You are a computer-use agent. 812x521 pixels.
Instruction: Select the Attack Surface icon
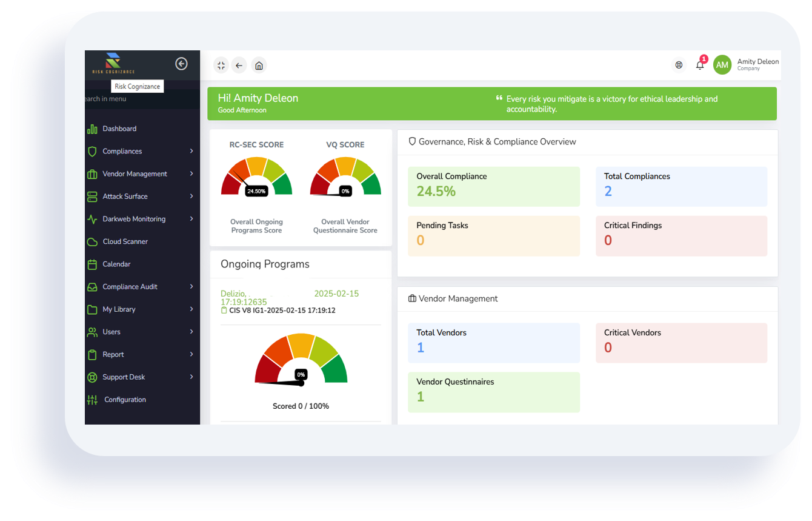92,197
